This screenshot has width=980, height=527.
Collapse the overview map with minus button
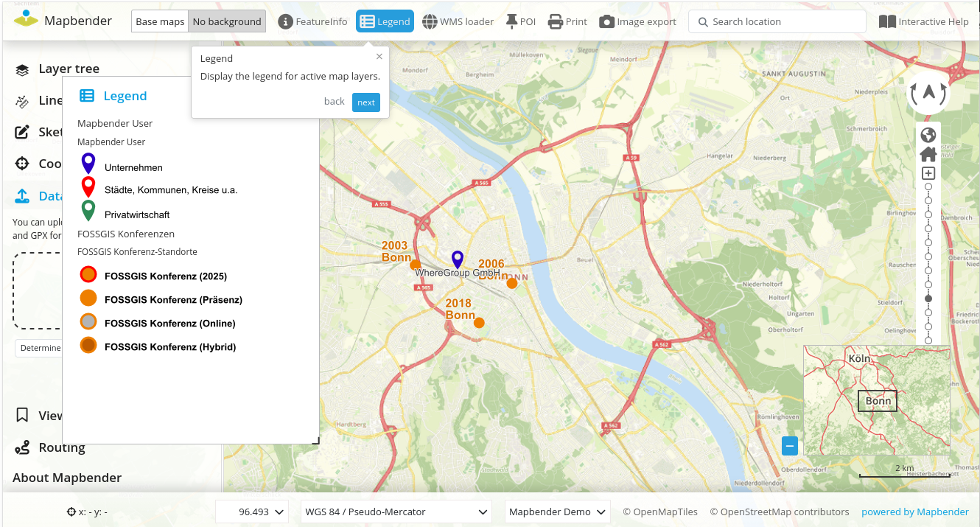click(790, 445)
